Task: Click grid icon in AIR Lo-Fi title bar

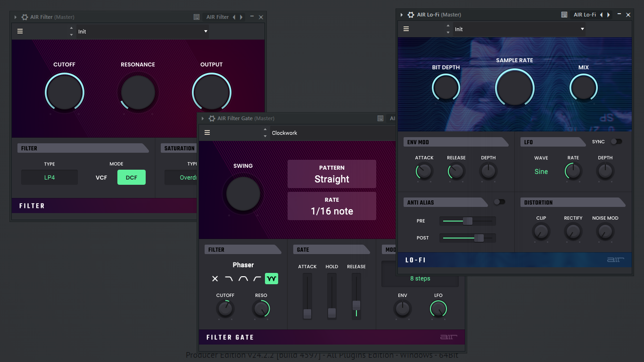Action: (x=564, y=15)
